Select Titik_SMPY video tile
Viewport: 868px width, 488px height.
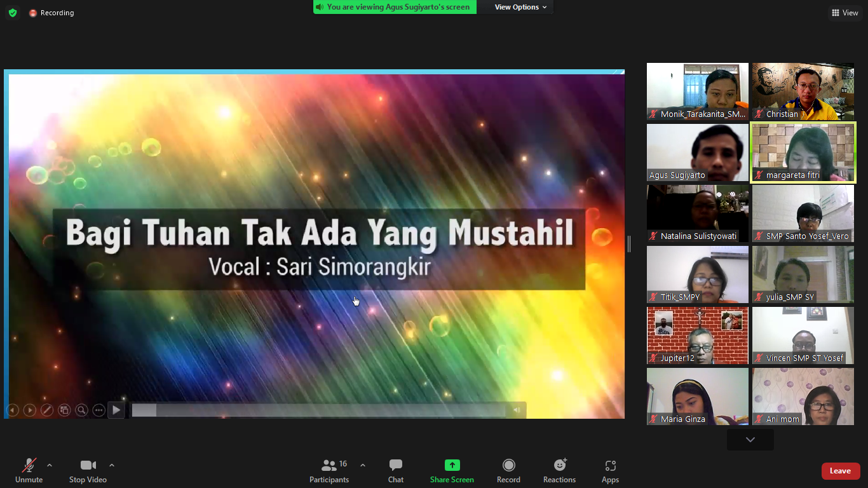coord(698,274)
